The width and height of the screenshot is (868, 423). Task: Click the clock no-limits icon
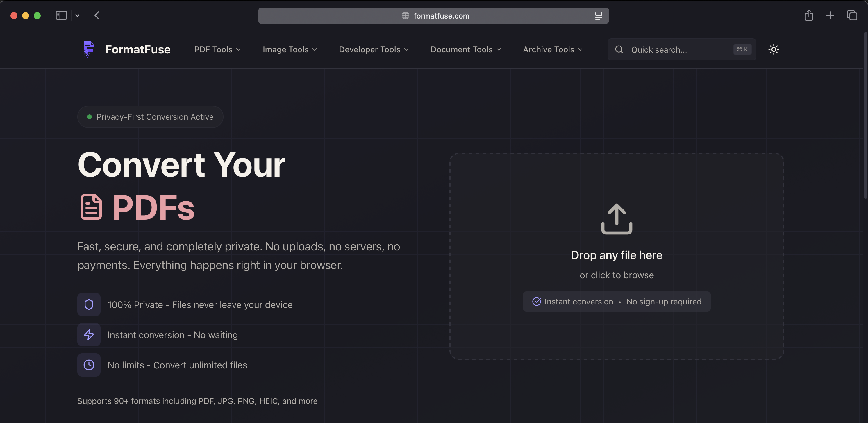click(89, 365)
